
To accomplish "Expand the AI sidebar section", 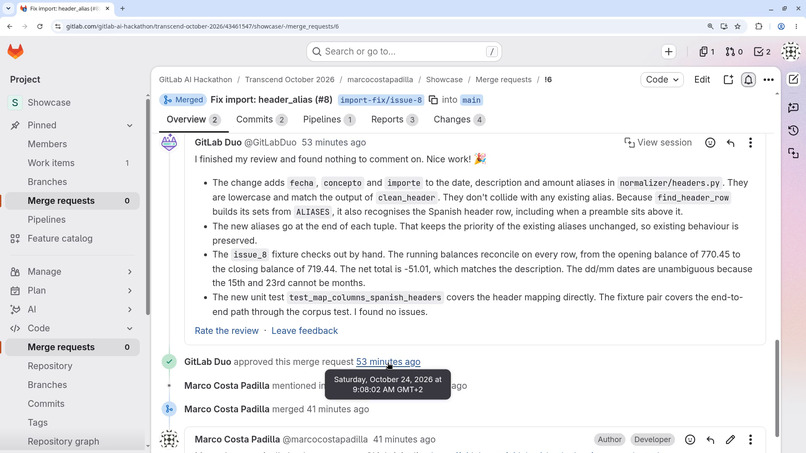I will point(130,310).
